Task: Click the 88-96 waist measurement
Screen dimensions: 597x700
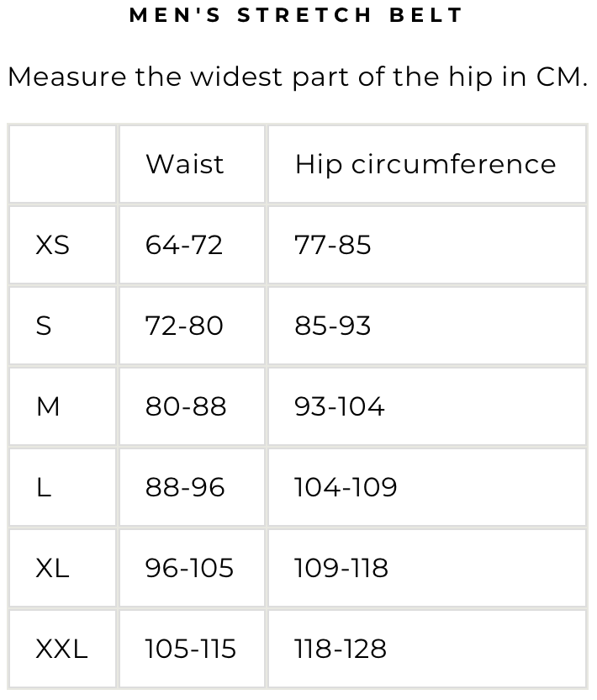Action: [185, 487]
